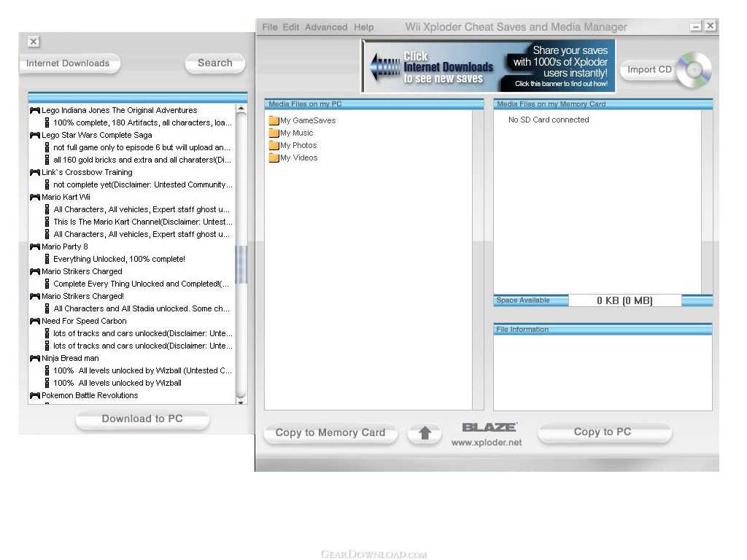Select 'Lego Indiana Jones The Original Adventures'
The width and height of the screenshot is (747, 560).
tap(119, 111)
